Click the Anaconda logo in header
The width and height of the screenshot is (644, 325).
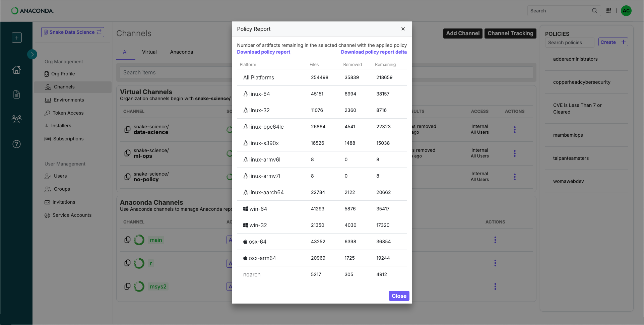click(x=32, y=11)
